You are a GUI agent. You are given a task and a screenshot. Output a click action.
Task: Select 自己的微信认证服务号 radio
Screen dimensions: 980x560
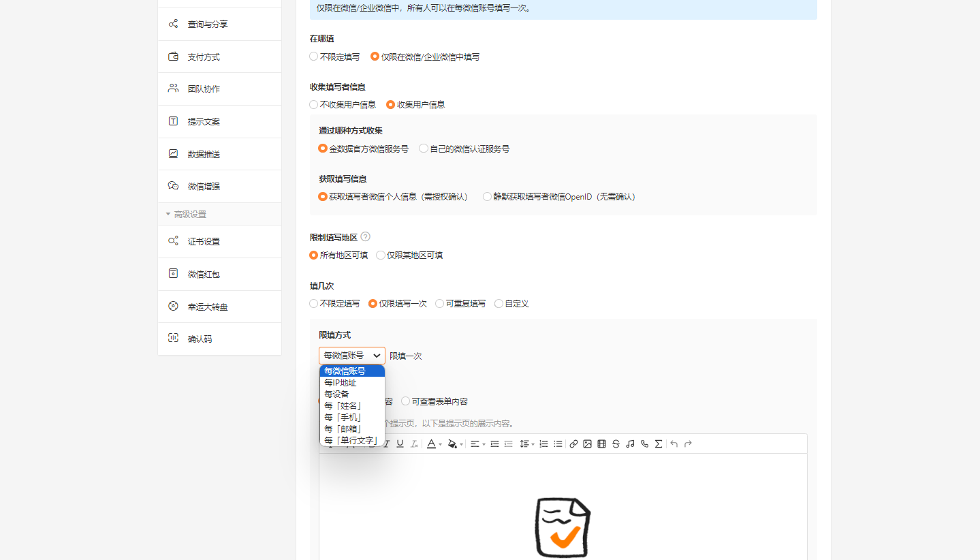point(424,148)
